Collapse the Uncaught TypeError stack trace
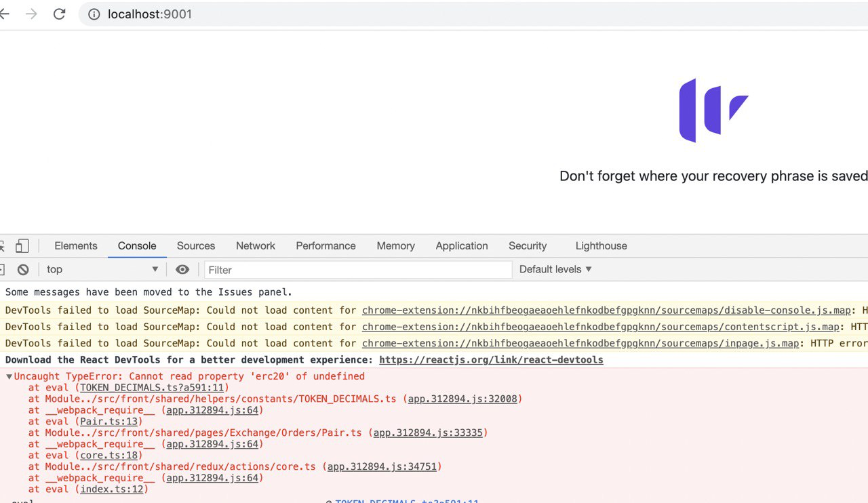Viewport: 868px width, 503px height. 9,376
